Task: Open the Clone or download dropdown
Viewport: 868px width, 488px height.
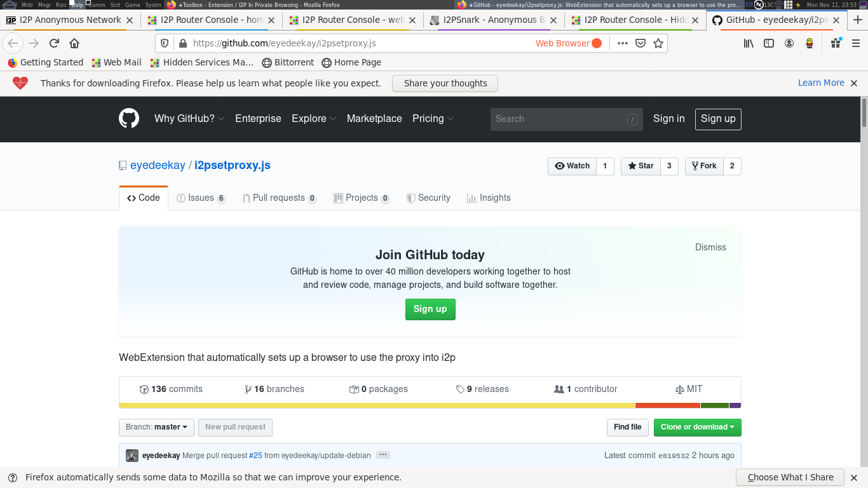Action: 697,427
